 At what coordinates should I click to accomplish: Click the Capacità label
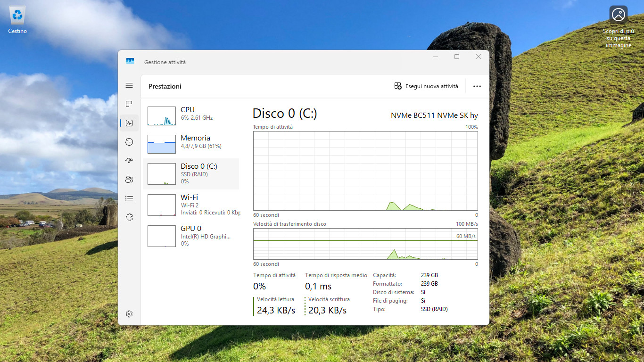click(384, 275)
